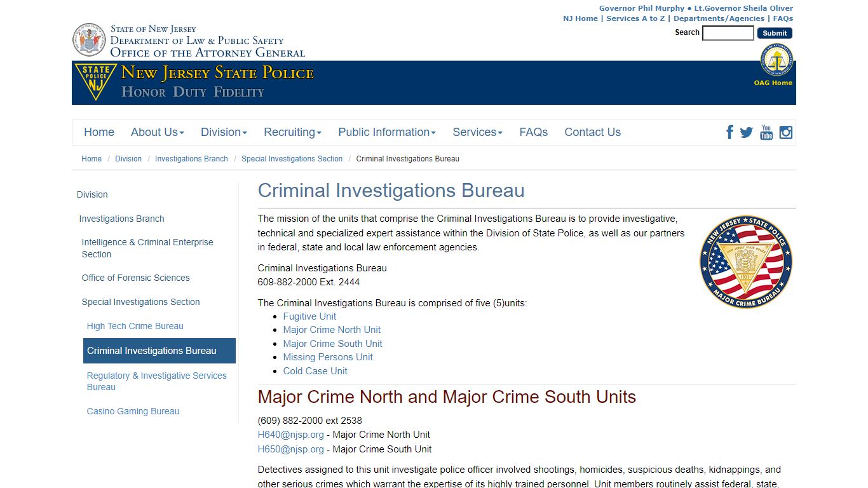Open High Tech Crime Bureau sidebar item
The image size is (868, 488).
coord(135,326)
